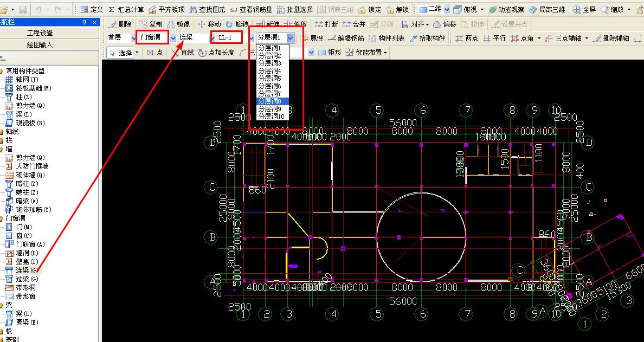Open the 连梁 component type dropdown

[212, 38]
